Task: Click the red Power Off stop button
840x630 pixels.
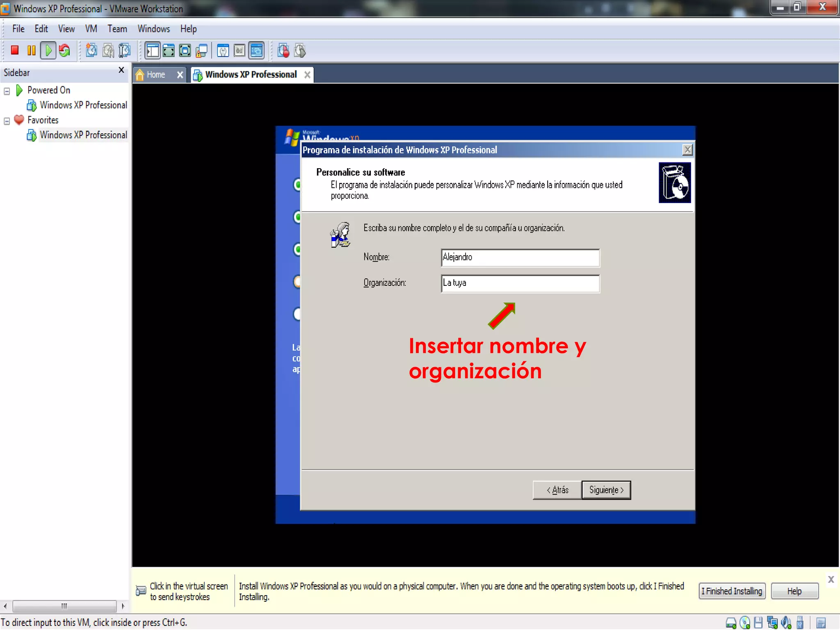Action: pos(15,50)
